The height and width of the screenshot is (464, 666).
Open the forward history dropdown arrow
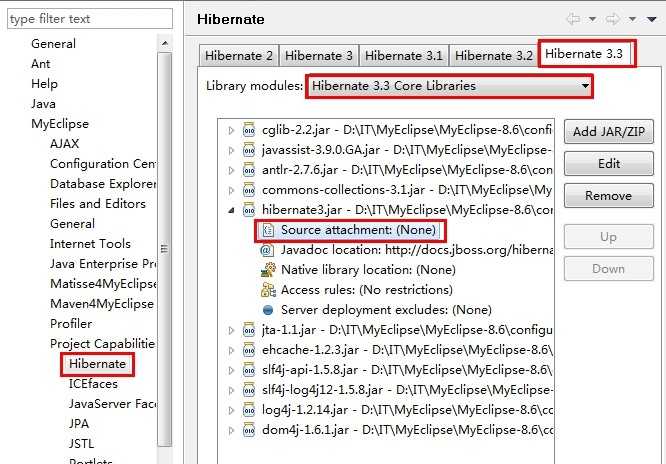click(632, 19)
